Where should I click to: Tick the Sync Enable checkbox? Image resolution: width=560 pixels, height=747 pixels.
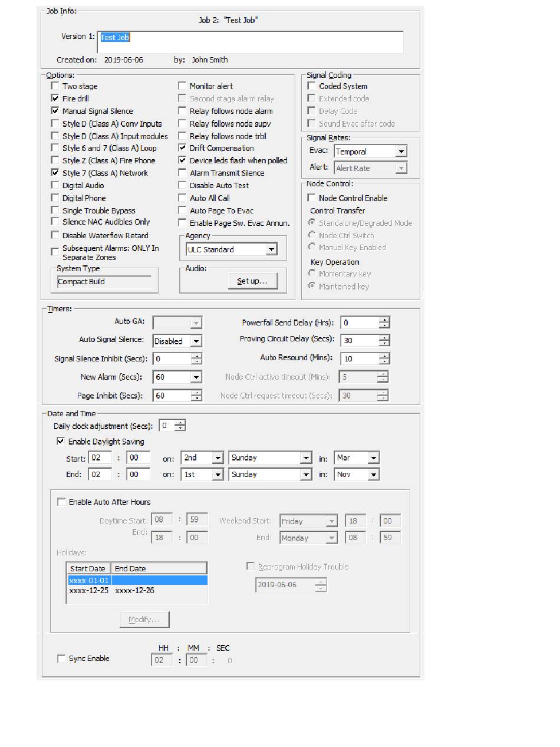click(x=61, y=659)
